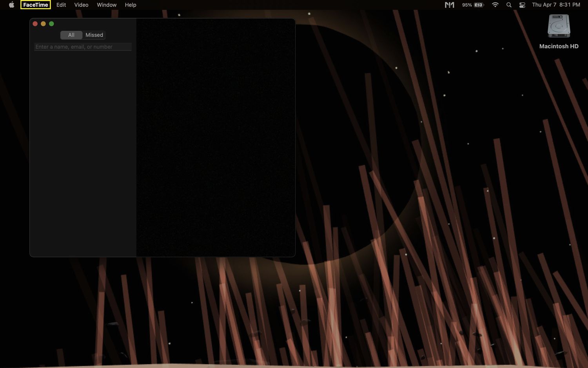This screenshot has height=368, width=588.
Task: Click the date and time display
Action: click(556, 5)
